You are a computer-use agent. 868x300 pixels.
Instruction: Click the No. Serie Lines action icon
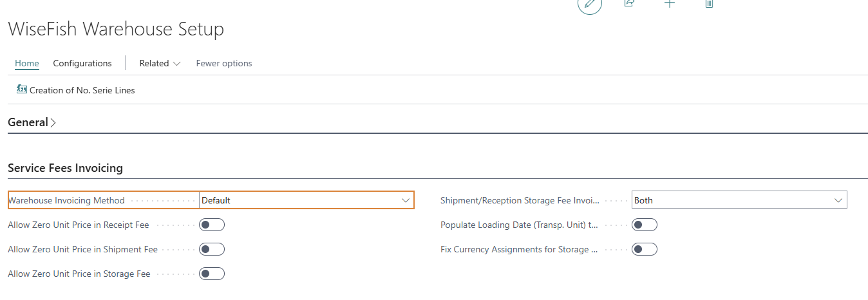[21, 90]
